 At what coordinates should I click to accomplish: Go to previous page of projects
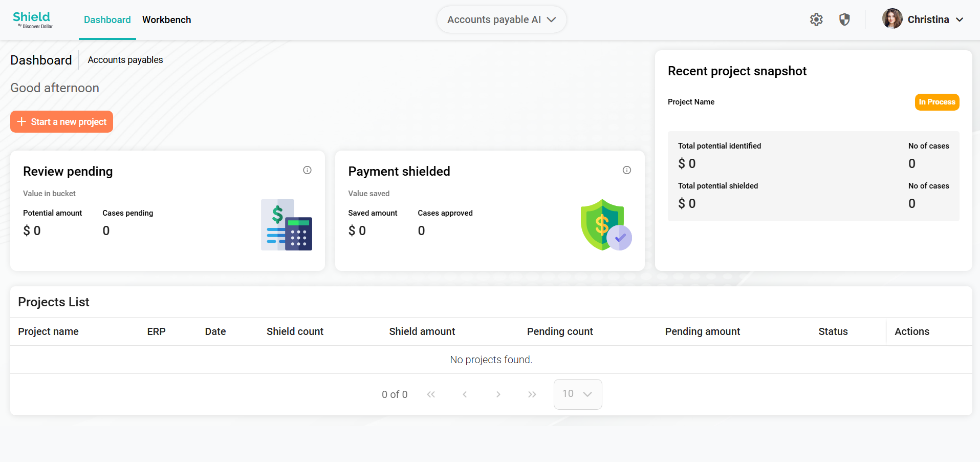tap(465, 394)
